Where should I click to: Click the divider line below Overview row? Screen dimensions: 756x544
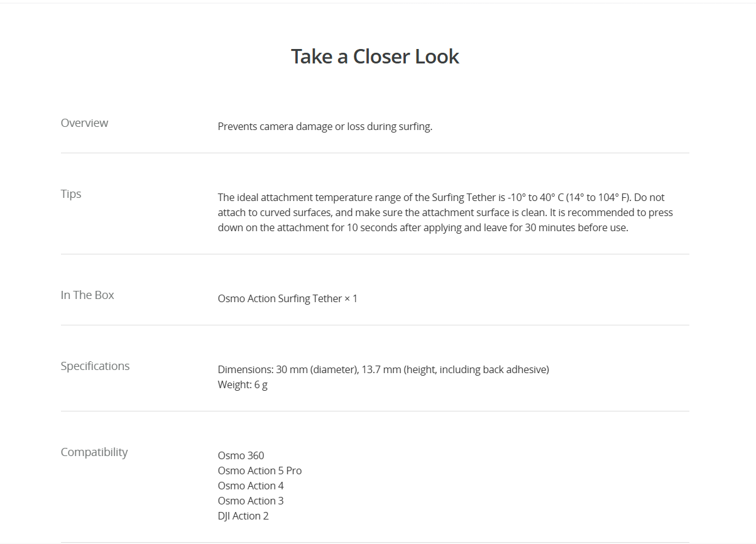pyautogui.click(x=375, y=153)
